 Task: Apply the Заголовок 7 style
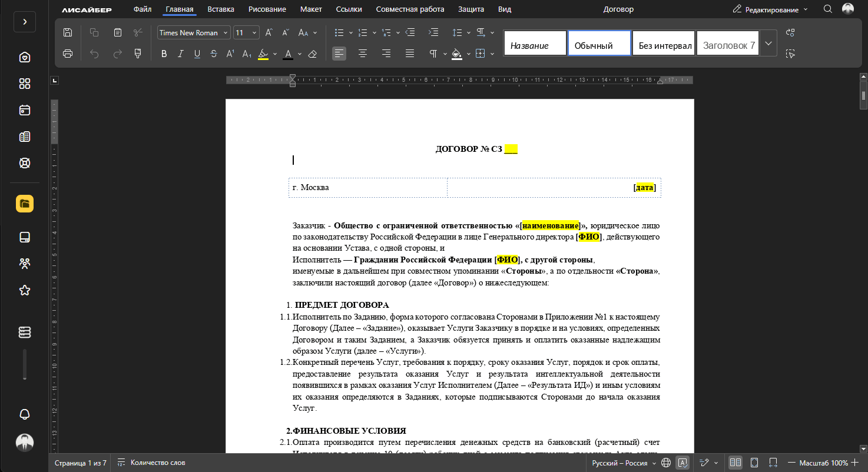[728, 43]
